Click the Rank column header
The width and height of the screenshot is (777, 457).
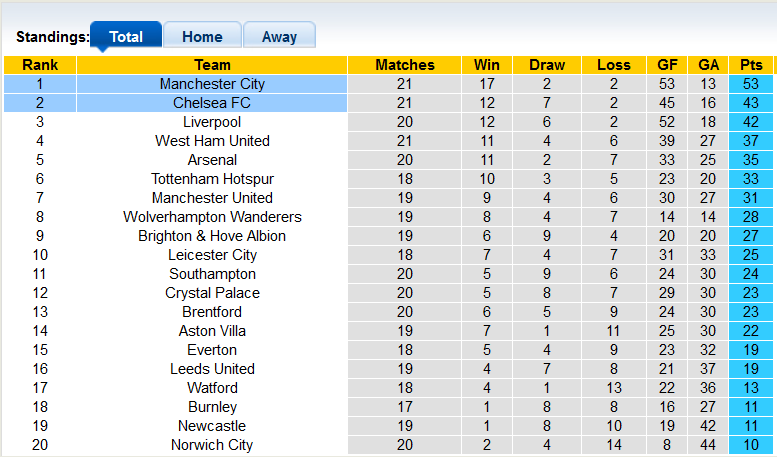point(39,65)
